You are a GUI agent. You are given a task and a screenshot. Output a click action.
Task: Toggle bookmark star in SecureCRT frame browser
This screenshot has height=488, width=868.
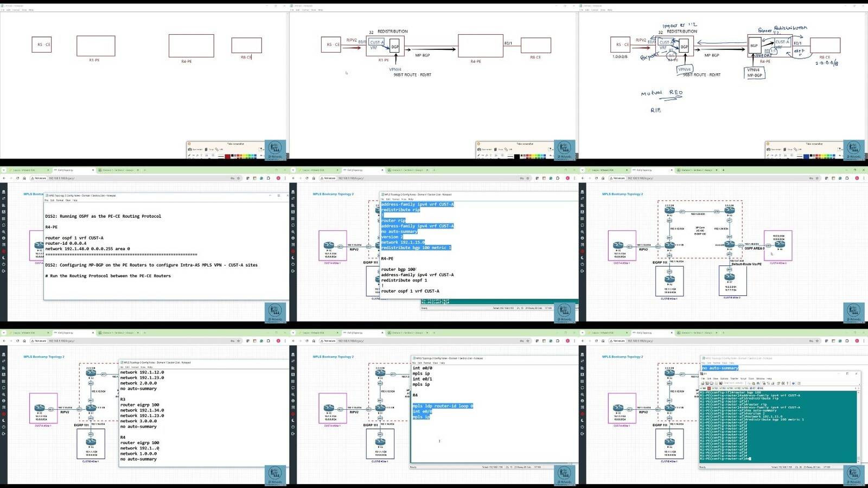pyautogui.click(x=817, y=341)
